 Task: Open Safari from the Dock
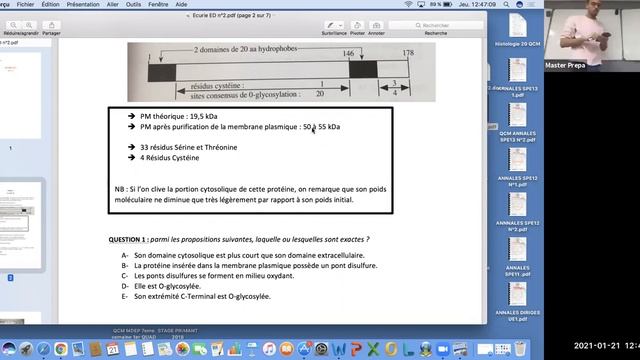click(x=44, y=349)
